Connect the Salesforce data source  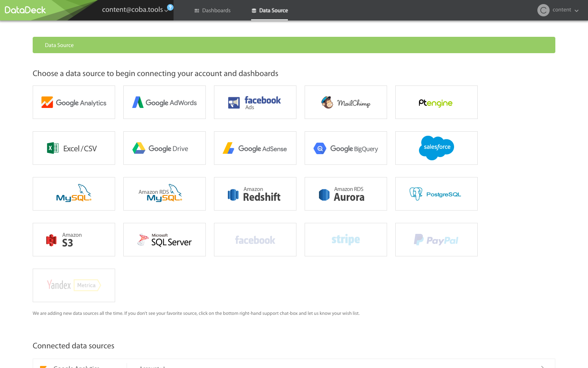(x=437, y=148)
